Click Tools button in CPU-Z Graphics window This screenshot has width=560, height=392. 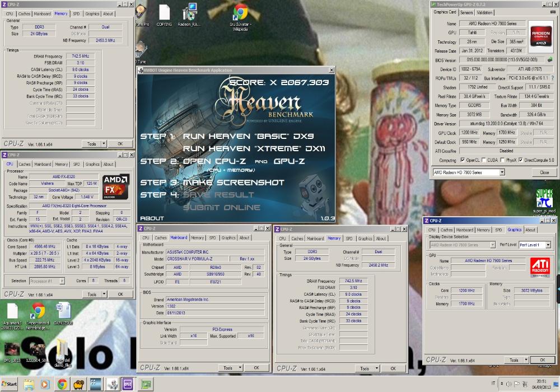tap(514, 360)
